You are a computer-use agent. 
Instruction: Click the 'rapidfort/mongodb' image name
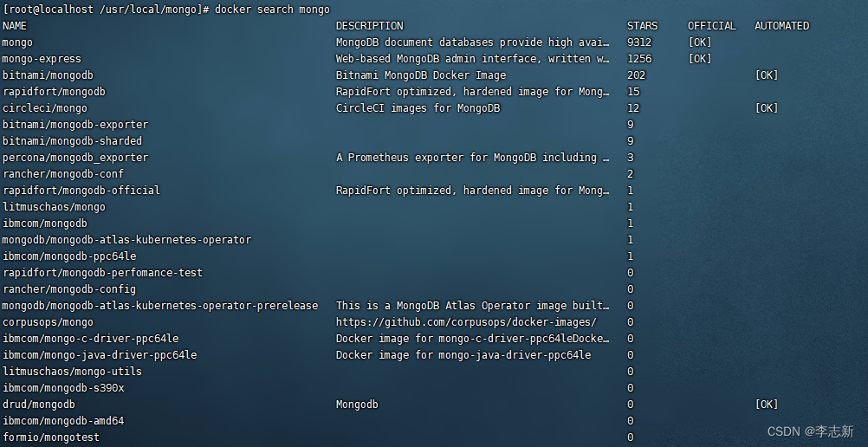coord(54,92)
